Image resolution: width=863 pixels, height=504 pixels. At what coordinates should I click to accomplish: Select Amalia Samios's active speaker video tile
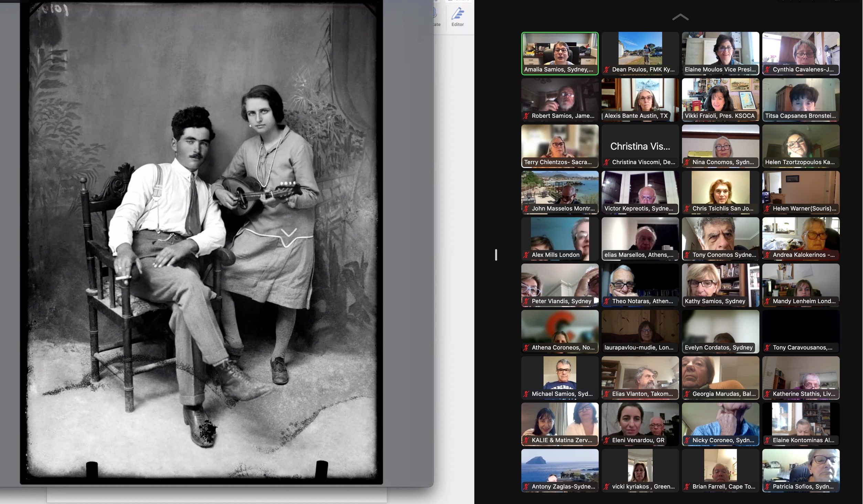[560, 50]
